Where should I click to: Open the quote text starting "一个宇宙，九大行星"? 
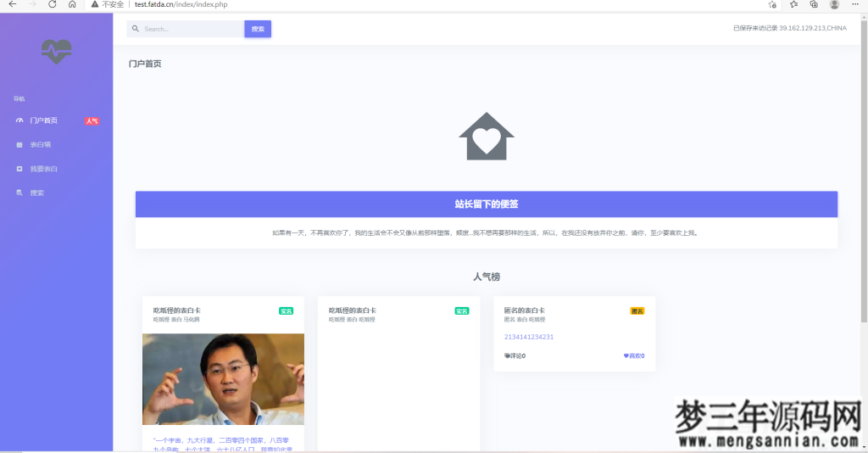(x=223, y=445)
